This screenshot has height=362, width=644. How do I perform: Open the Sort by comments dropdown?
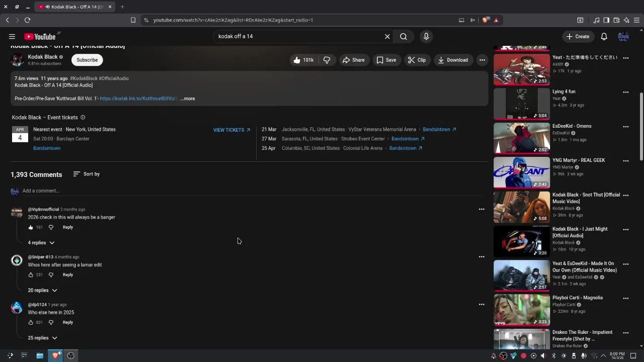pos(86,174)
